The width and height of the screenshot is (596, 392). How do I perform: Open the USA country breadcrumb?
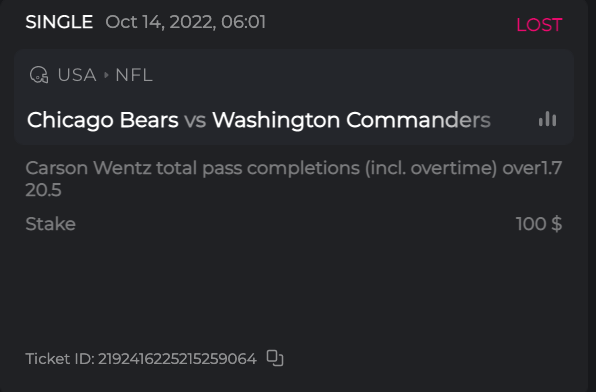(x=77, y=75)
